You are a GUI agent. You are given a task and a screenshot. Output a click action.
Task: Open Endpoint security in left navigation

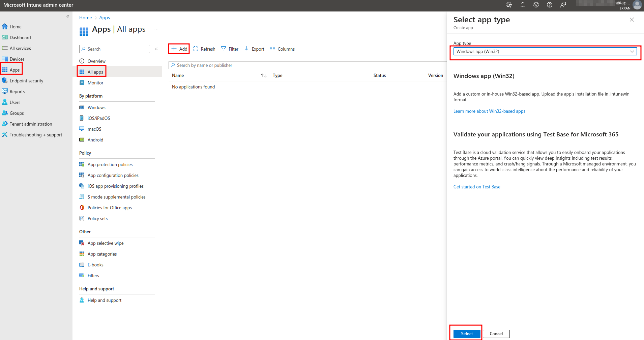[26, 81]
